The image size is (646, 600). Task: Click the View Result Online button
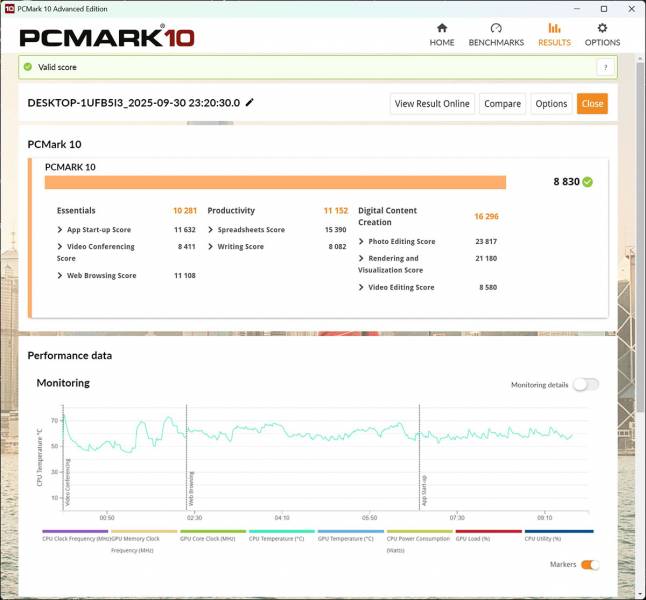coord(432,104)
